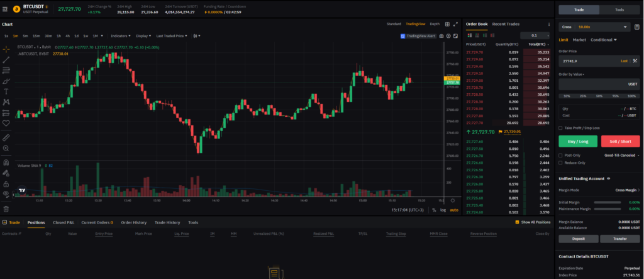The height and width of the screenshot is (279, 644).
Task: Uncheck Show All Positions
Action: 517,222
